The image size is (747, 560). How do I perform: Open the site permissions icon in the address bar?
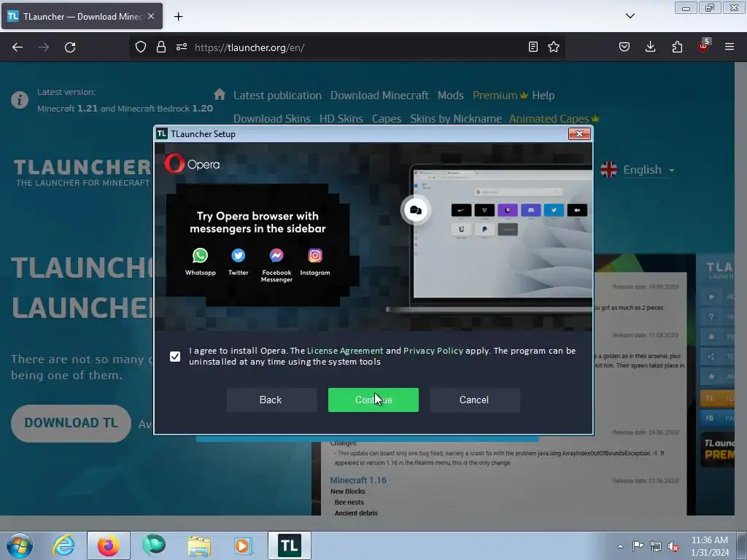tap(182, 47)
